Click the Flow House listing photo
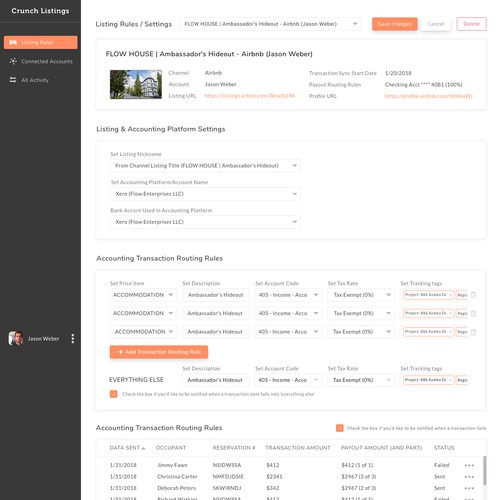The width and height of the screenshot is (500, 500). click(136, 84)
